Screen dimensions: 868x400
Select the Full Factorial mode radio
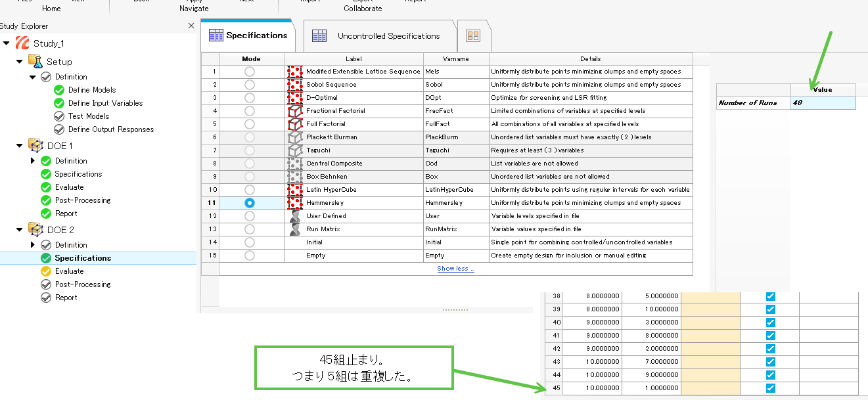pyautogui.click(x=250, y=124)
